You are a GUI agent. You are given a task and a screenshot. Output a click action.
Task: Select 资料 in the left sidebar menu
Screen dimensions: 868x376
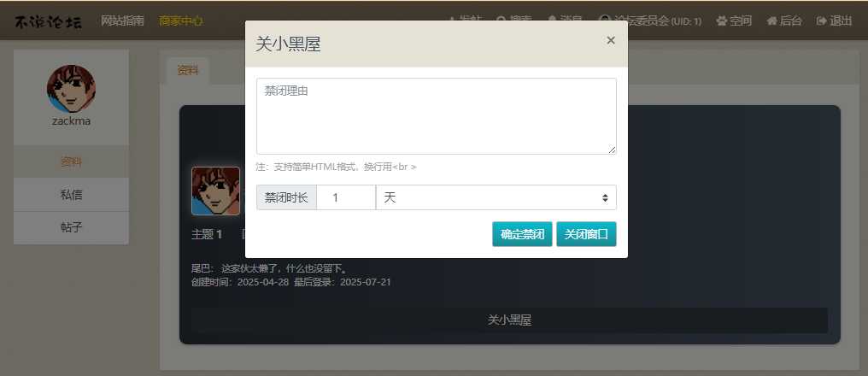(71, 162)
